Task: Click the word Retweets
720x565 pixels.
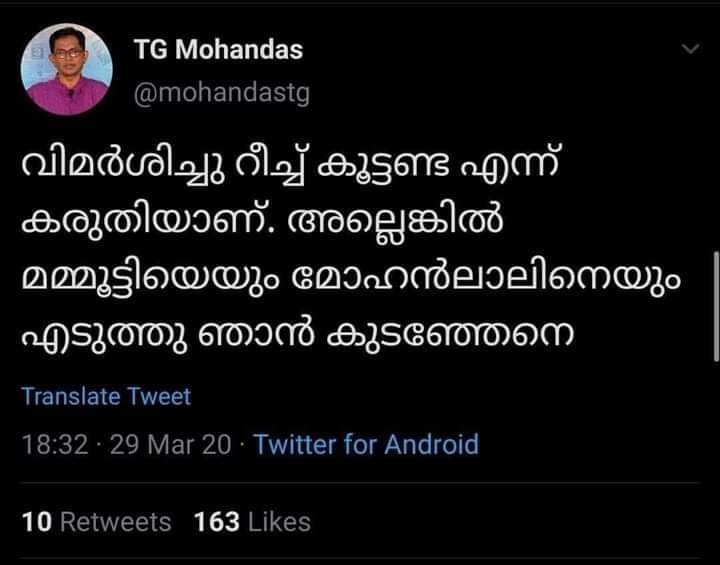Action: 115,522
